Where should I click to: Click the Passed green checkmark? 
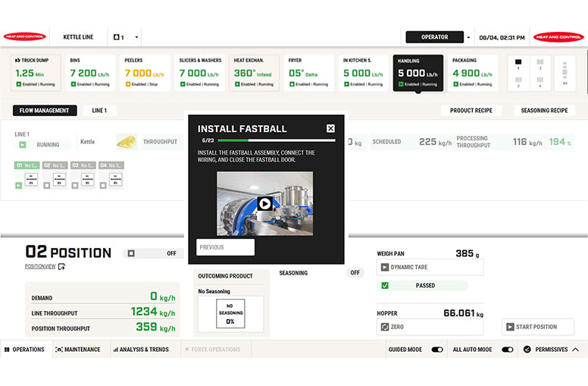pyautogui.click(x=385, y=285)
